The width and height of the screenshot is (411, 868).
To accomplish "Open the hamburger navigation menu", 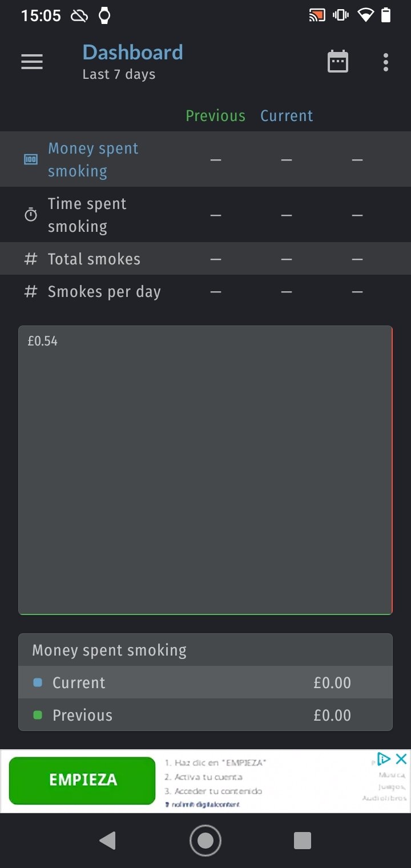I will pos(32,62).
